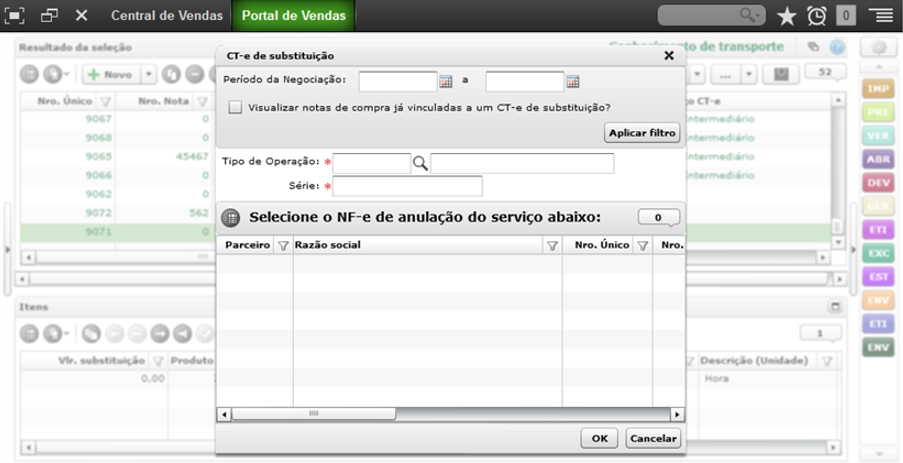Click the Novo button
Viewport: 903px width, 463px height.
(x=111, y=74)
